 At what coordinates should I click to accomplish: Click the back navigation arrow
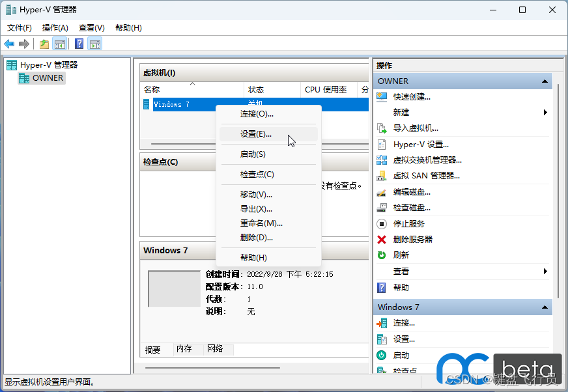9,44
